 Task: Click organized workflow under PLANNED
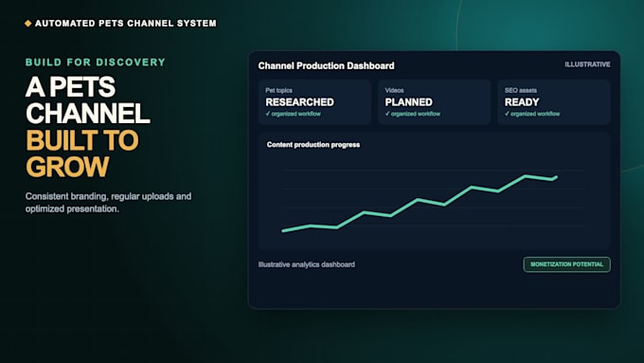[412, 114]
